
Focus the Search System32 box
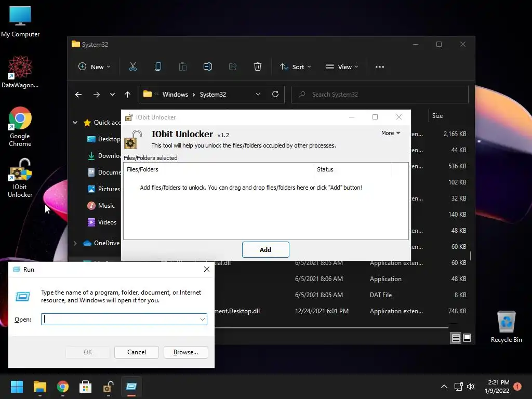tap(380, 95)
